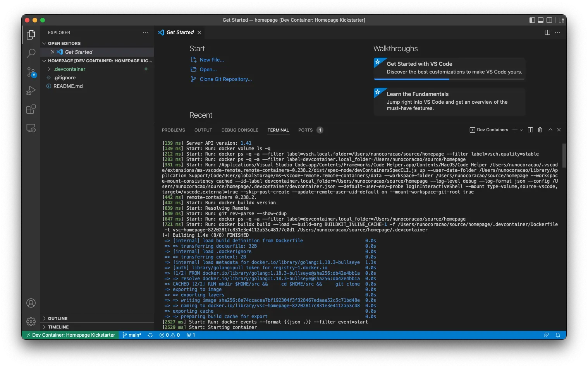588x368 pixels.
Task: Select Get Started in Open Editors
Action: point(97,52)
